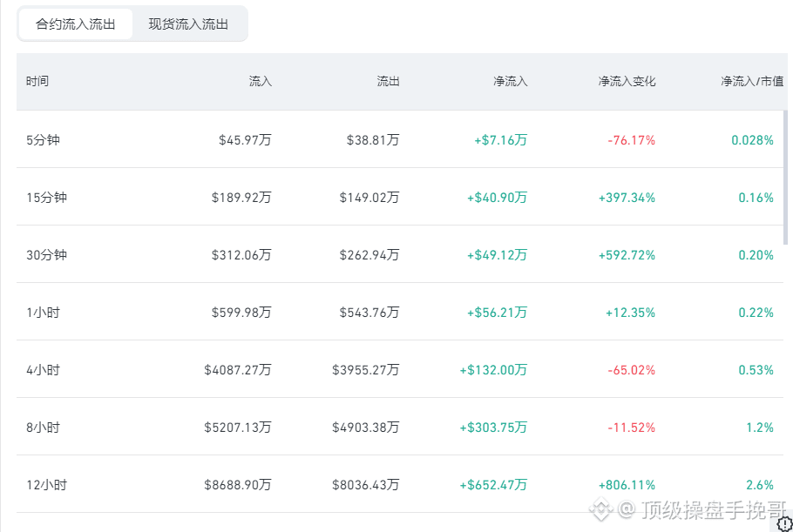Click the vertical scrollbar on table's right edge
The image size is (793, 532).
coord(785,177)
